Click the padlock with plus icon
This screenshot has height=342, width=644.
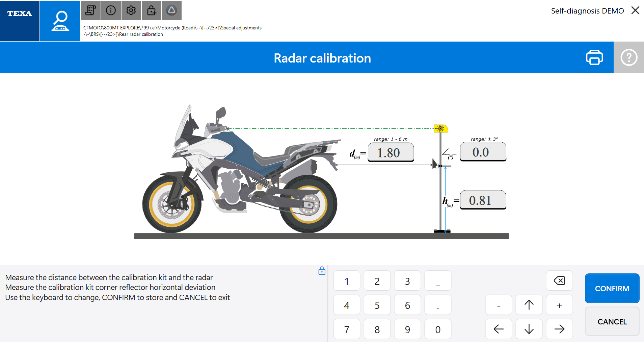[x=152, y=10]
